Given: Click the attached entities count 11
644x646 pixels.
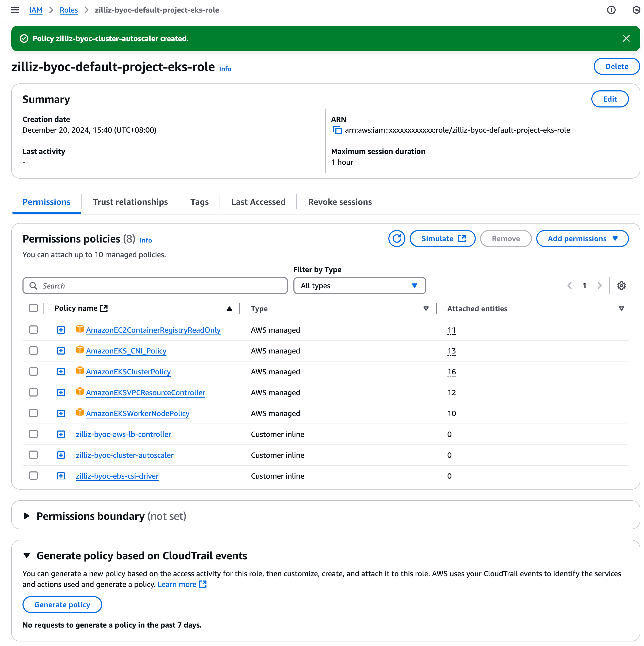Looking at the screenshot, I should coord(451,330).
